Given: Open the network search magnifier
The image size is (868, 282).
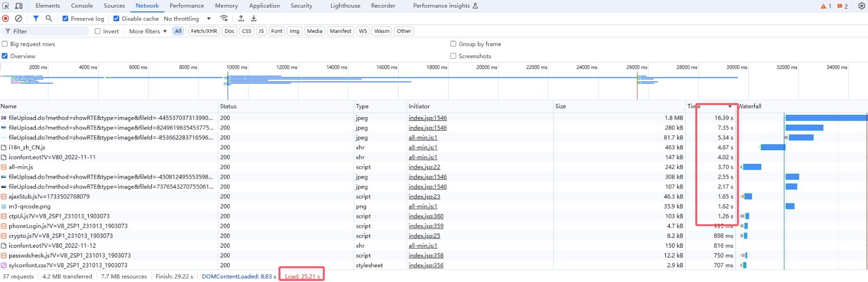Looking at the screenshot, I should point(49,19).
